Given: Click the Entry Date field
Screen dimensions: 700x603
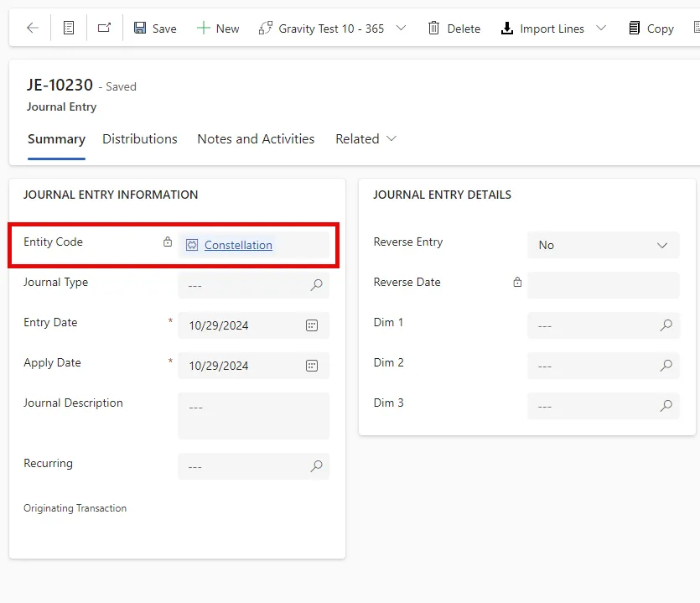Looking at the screenshot, I should (253, 325).
